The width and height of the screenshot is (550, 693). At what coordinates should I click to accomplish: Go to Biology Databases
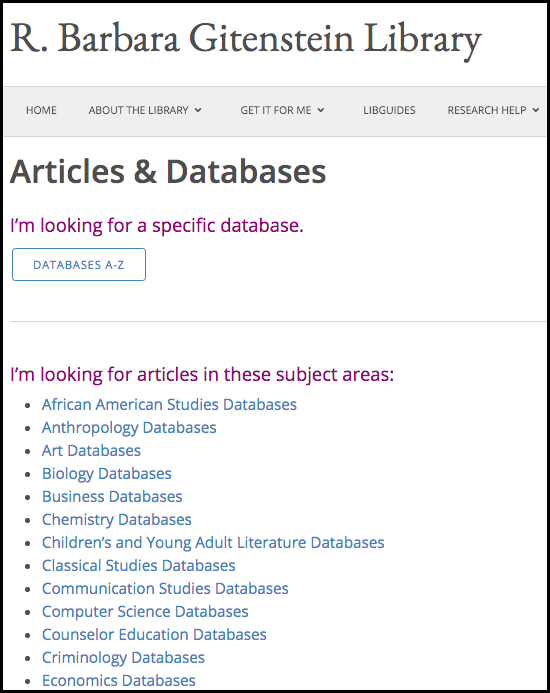(107, 474)
